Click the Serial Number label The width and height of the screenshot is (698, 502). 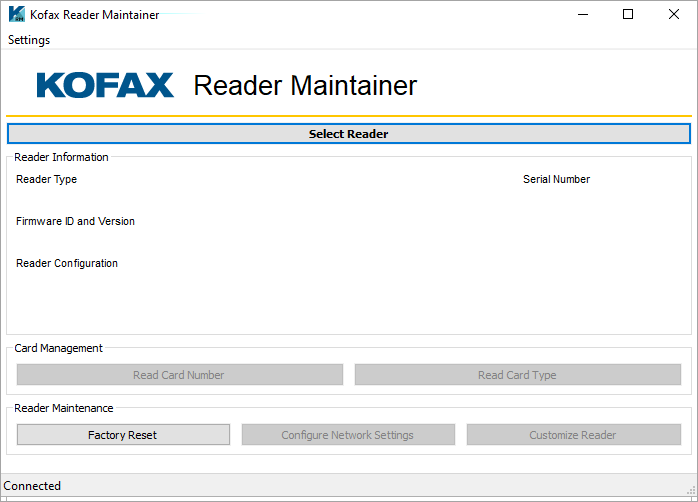(556, 179)
